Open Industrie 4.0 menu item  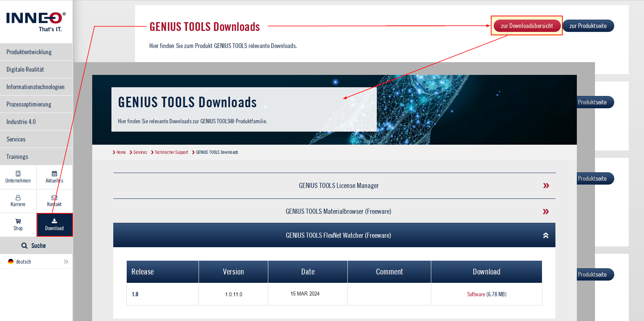36,122
